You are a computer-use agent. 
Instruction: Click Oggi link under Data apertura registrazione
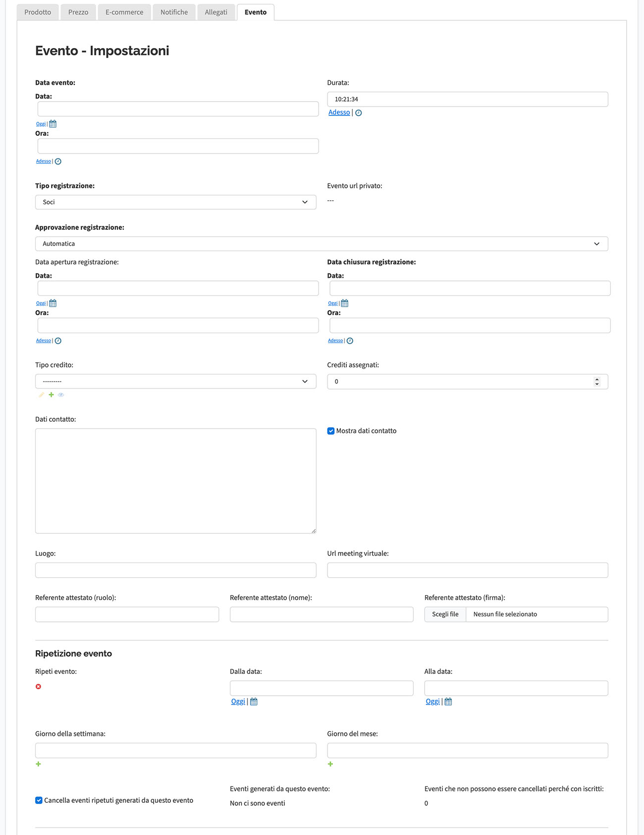tap(41, 303)
